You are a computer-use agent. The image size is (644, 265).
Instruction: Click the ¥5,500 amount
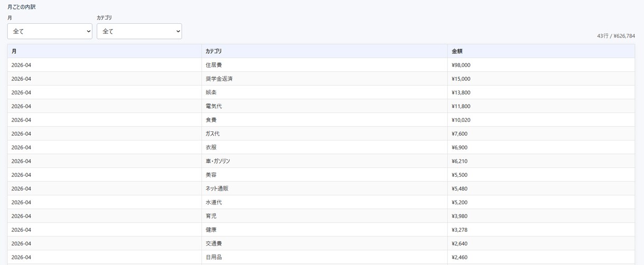[459, 175]
